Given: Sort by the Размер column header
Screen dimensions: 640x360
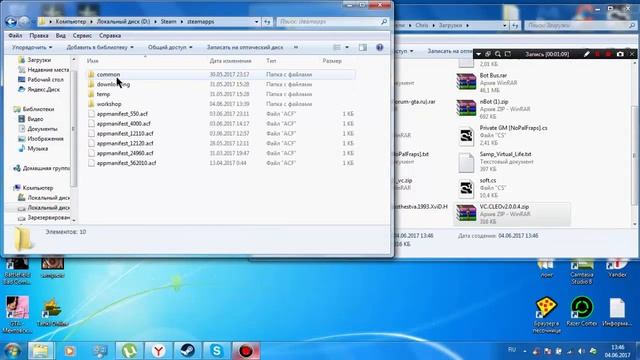Looking at the screenshot, I should 332,61.
